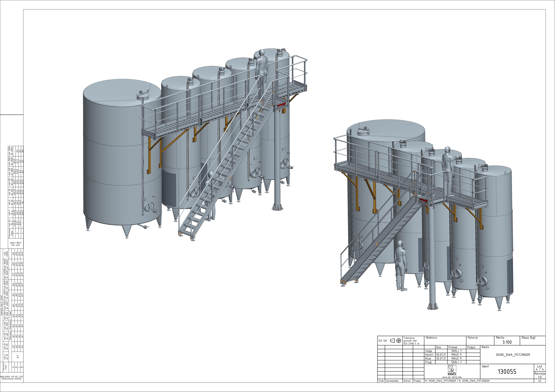555x392 pixels.
Task: Click the 'Datum' column label
Action: pos(407,381)
